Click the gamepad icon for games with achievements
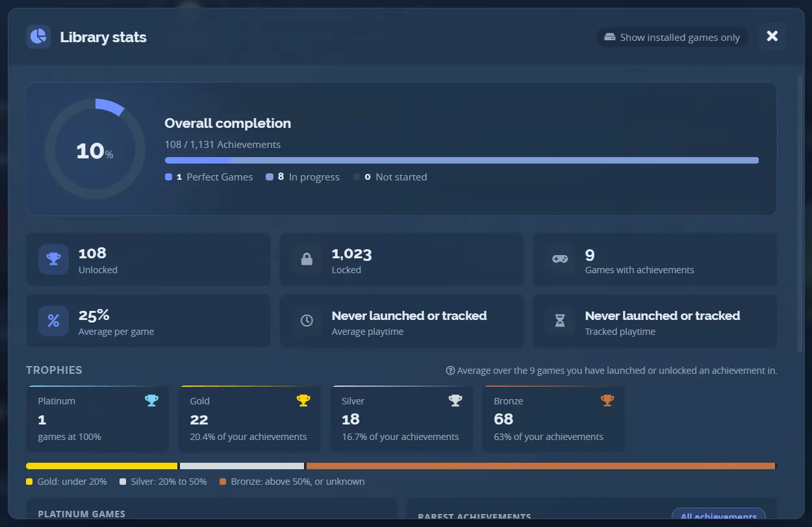 560,259
